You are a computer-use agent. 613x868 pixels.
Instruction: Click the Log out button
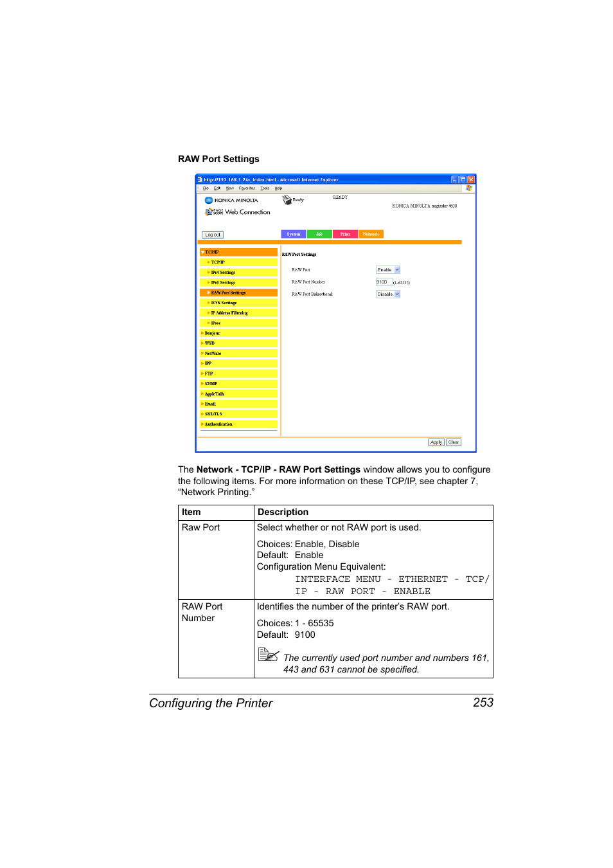tap(213, 235)
